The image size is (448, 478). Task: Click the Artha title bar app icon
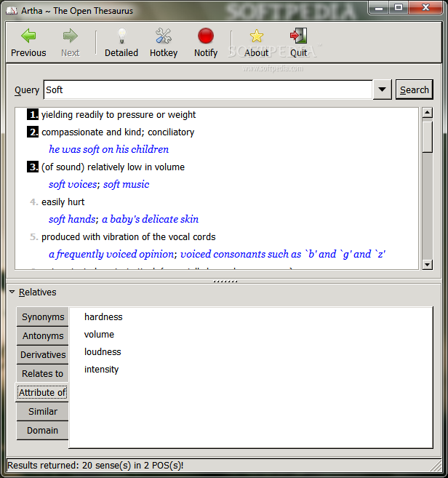(x=12, y=11)
